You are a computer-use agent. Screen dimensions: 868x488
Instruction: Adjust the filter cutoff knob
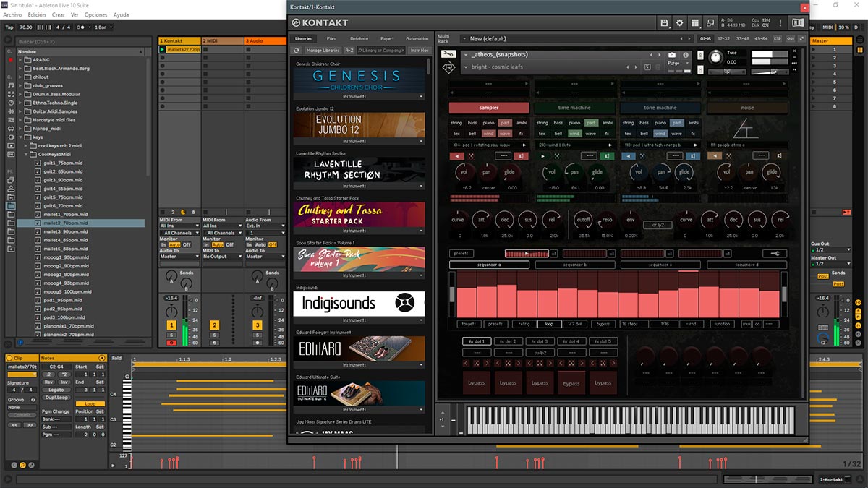[583, 220]
